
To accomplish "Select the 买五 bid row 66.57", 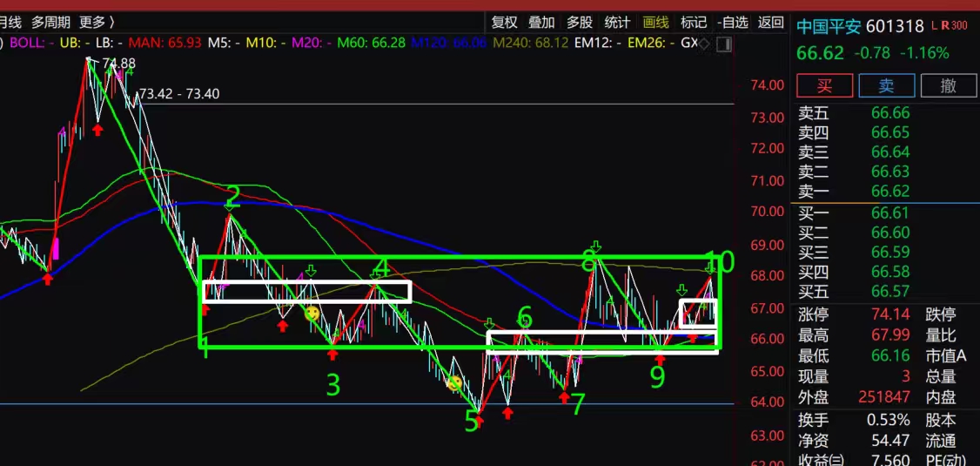I will 885,291.
